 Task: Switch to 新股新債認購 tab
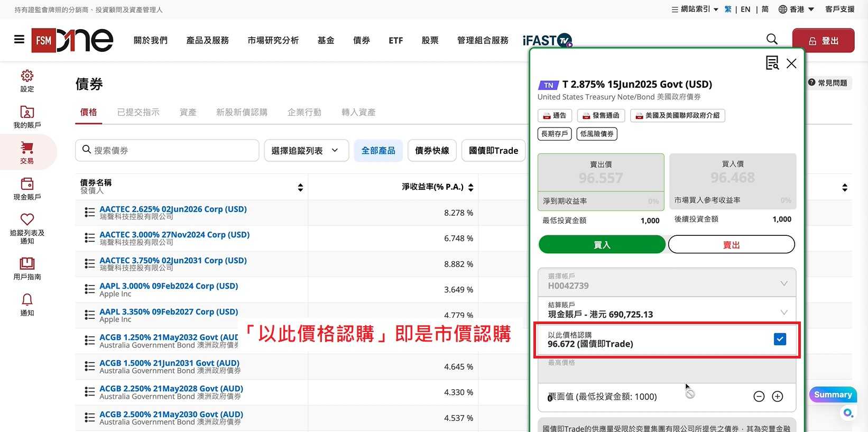[242, 112]
